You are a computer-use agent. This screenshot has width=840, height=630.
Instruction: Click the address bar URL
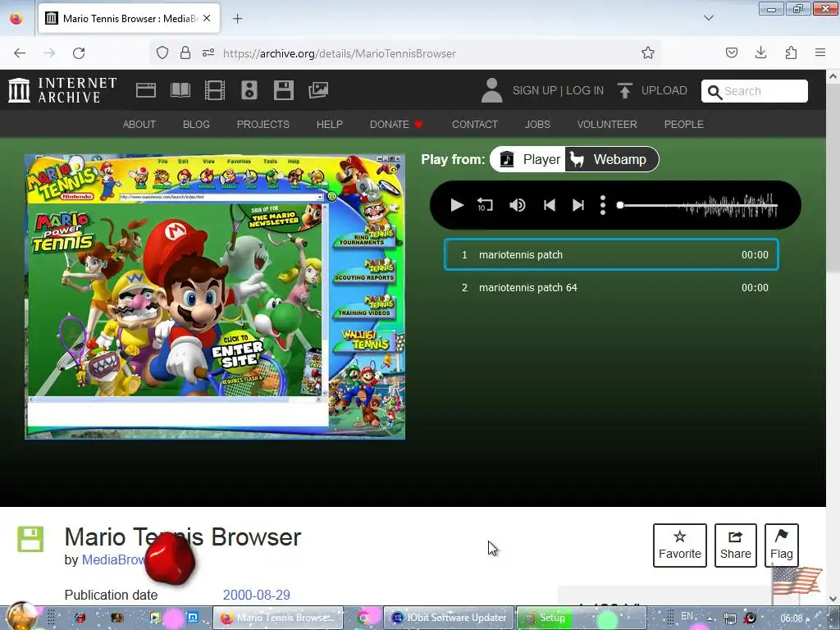click(339, 53)
